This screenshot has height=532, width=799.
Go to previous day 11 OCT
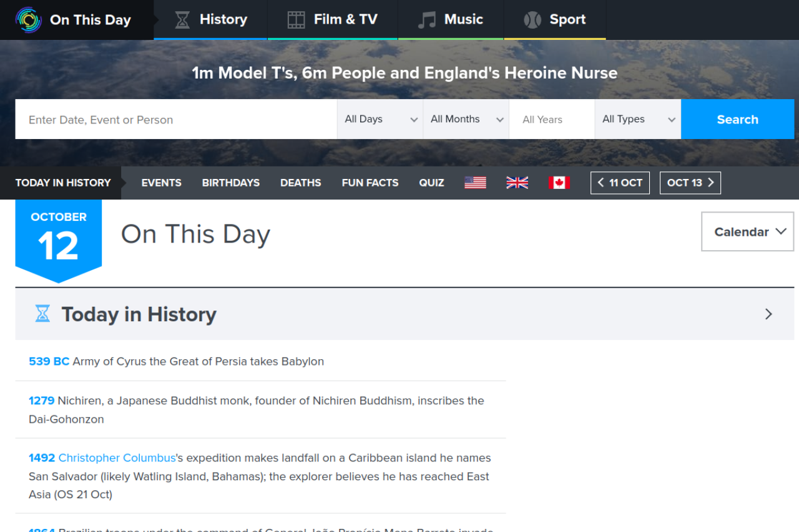[620, 183]
